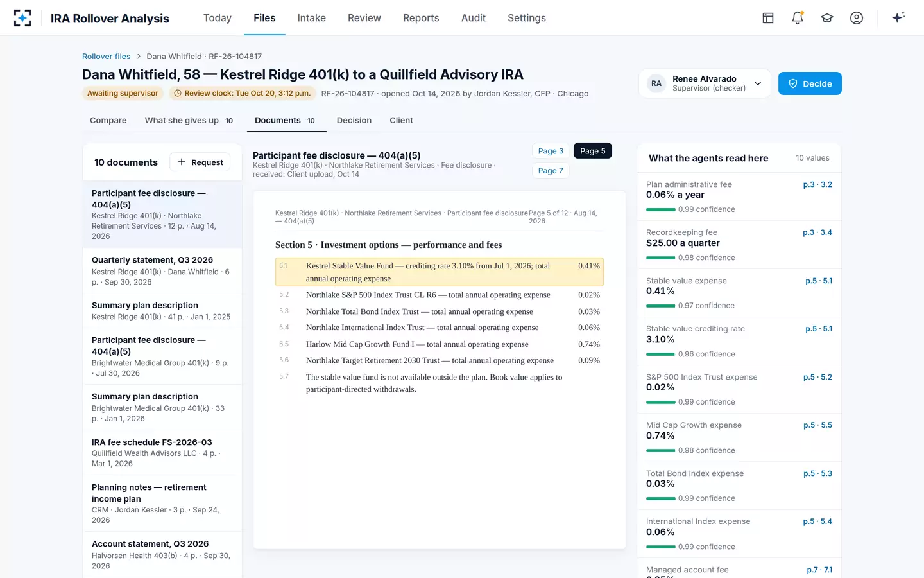The height and width of the screenshot is (578, 924).
Task: Open Brightwater Summary plan description document
Action: [162, 408]
